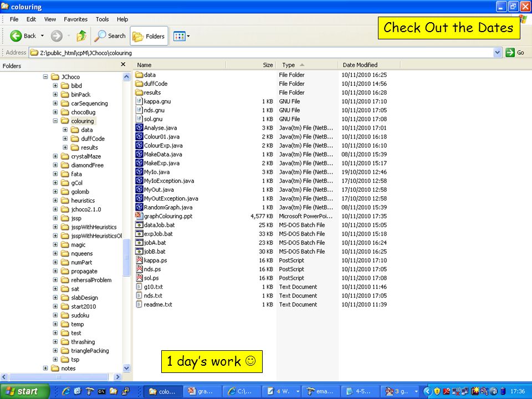Select the sol.ps PostScript icon
The height and width of the screenshot is (399, 532).
click(x=139, y=278)
